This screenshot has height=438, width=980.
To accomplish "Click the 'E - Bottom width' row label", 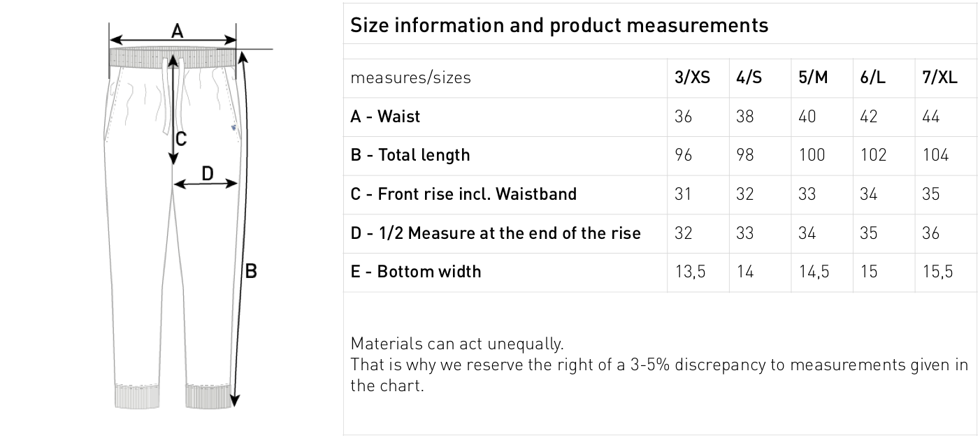I will 416,271.
